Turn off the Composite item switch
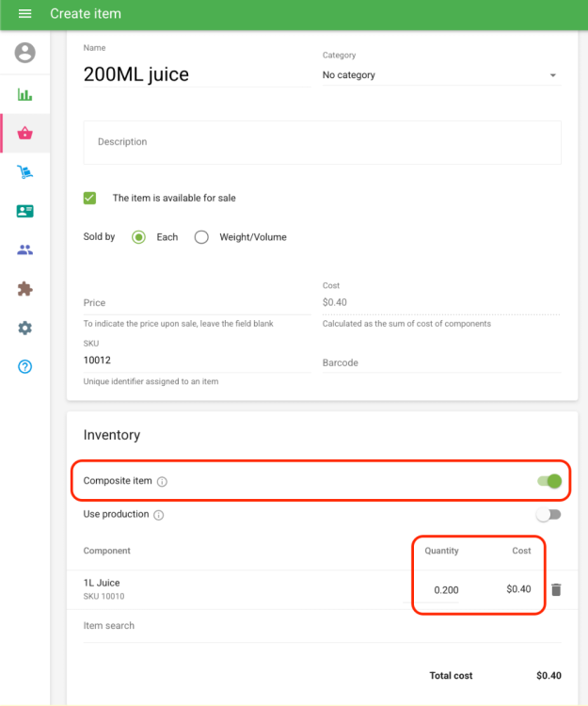 [x=549, y=481]
